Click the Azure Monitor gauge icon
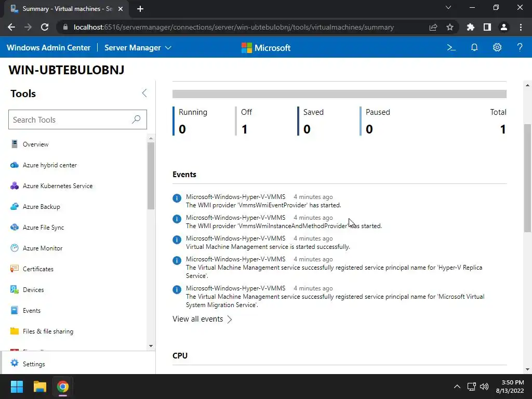 tap(14, 248)
